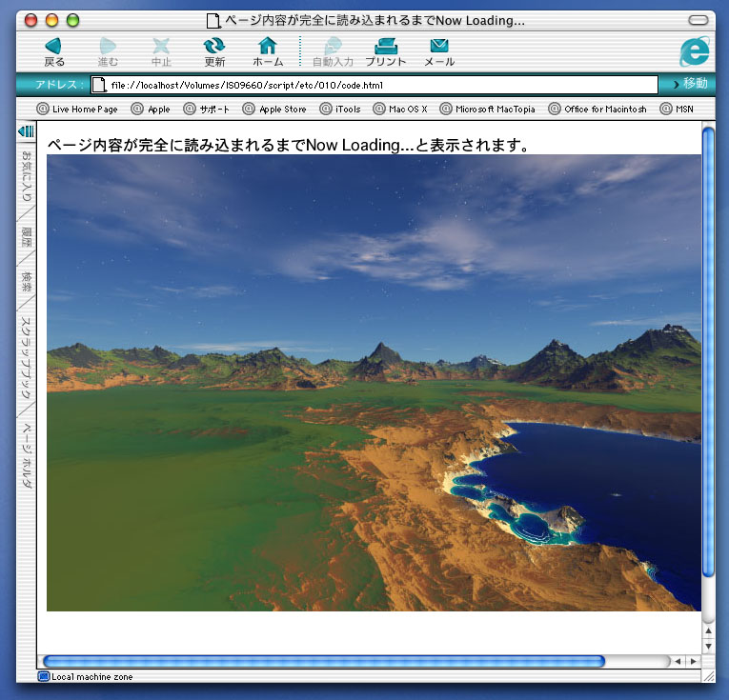
Task: Open メール (Mail) toolbar icon
Action: [438, 46]
